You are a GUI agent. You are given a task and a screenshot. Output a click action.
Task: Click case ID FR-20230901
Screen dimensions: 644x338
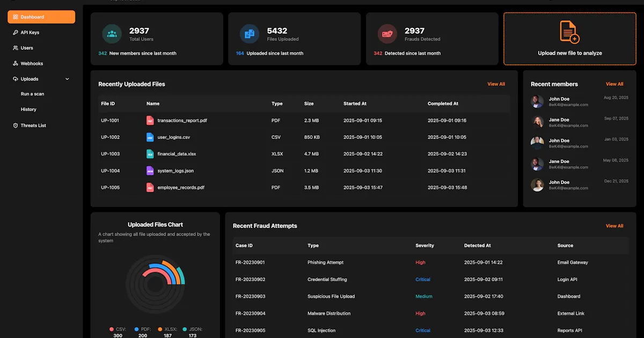click(250, 262)
